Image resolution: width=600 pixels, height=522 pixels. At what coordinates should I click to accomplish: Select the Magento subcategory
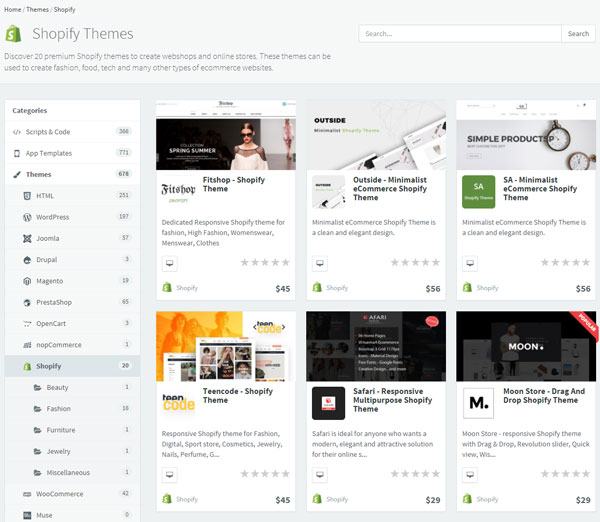pos(73,281)
